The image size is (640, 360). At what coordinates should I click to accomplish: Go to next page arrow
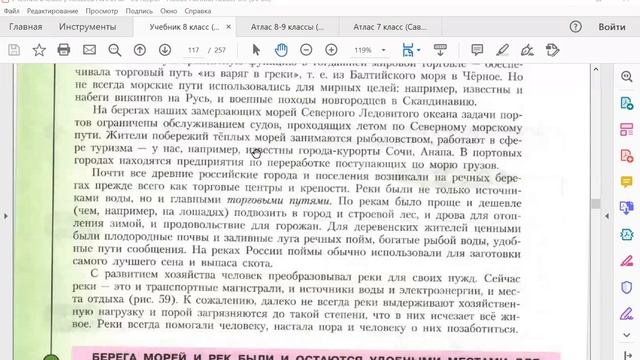[165, 50]
